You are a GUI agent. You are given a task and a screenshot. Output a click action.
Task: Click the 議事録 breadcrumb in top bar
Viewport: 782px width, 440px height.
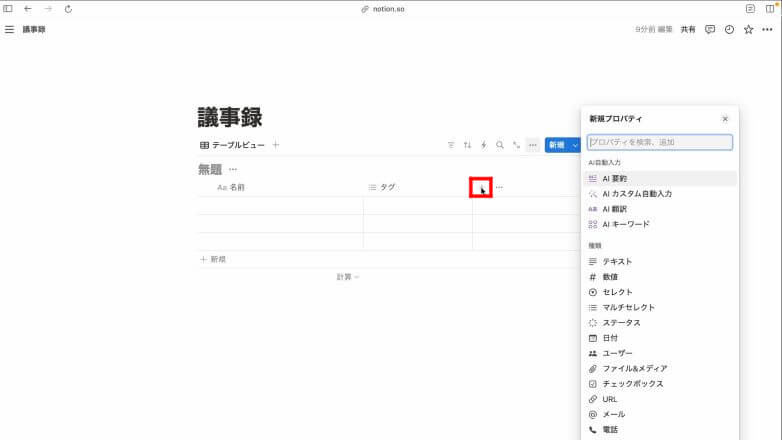[x=34, y=29]
